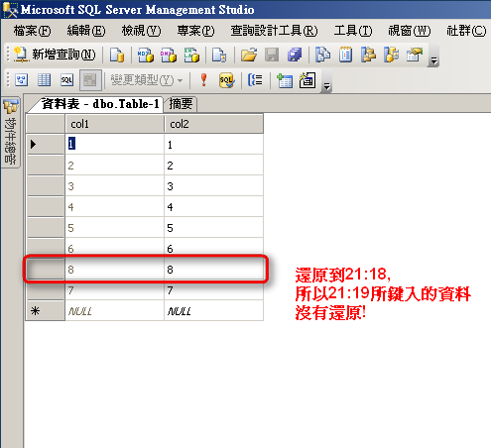Open the 工具(T) menu
Screen dimensions: 491x448
[353, 31]
